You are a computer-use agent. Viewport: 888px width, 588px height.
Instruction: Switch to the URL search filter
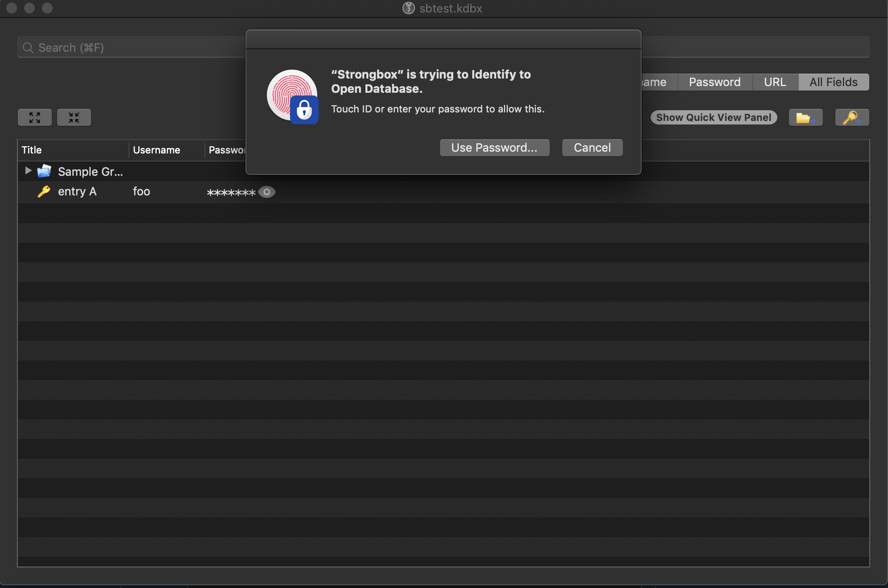775,82
